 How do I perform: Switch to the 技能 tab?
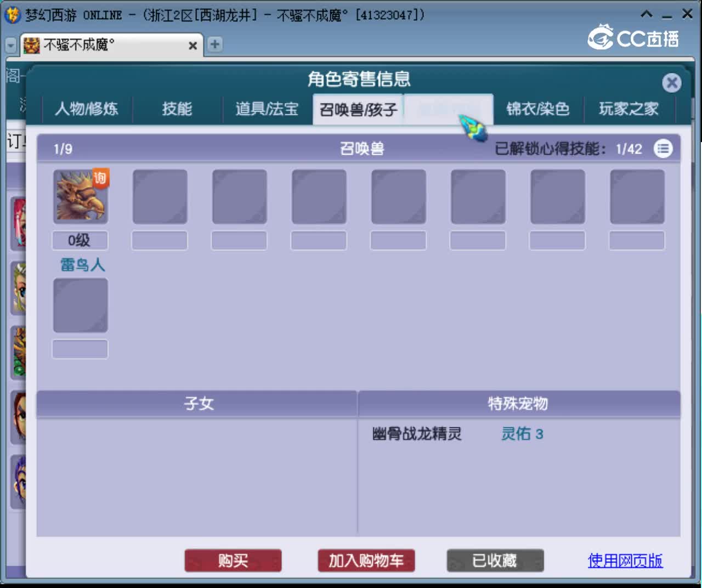(x=177, y=109)
